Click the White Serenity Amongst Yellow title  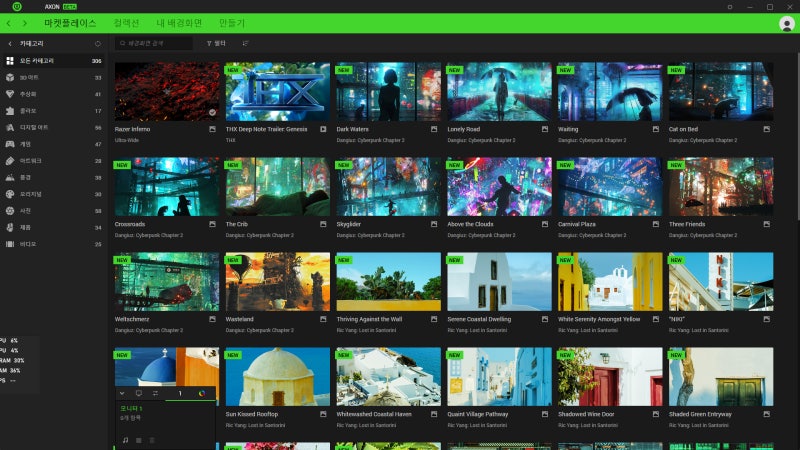click(599, 319)
